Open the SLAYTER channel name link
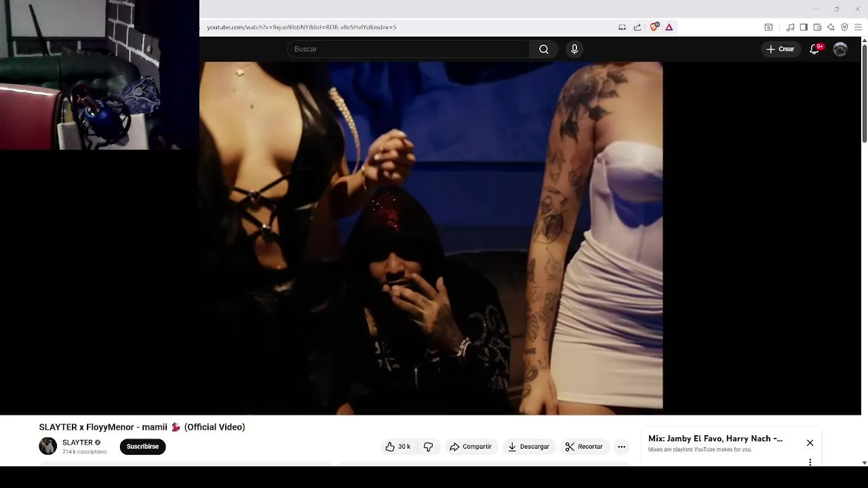This screenshot has width=868, height=488. pyautogui.click(x=77, y=443)
